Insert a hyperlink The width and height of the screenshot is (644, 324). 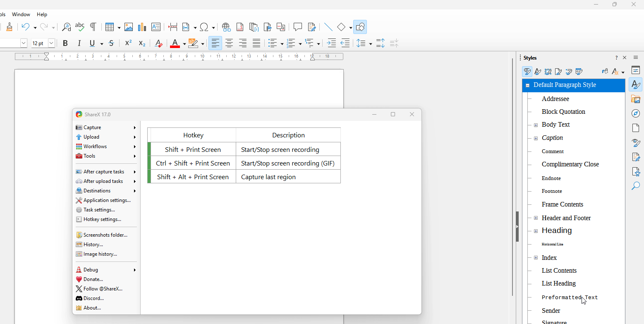[x=226, y=27]
